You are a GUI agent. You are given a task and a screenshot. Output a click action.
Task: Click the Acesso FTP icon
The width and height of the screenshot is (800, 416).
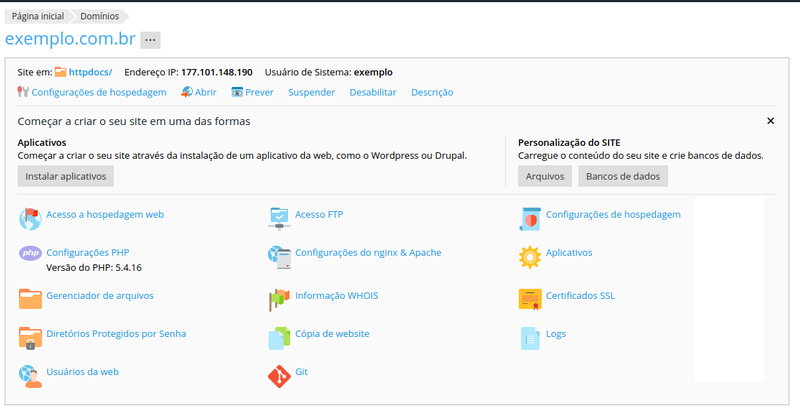279,216
